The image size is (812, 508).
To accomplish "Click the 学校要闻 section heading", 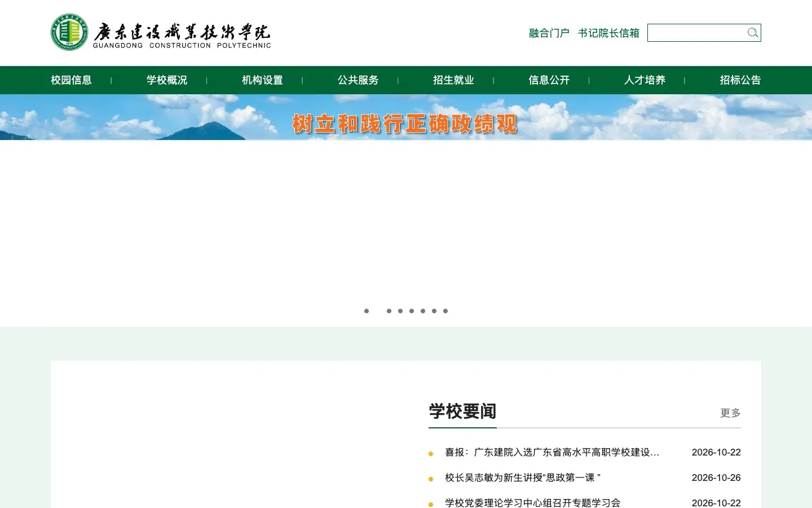I will tap(462, 411).
